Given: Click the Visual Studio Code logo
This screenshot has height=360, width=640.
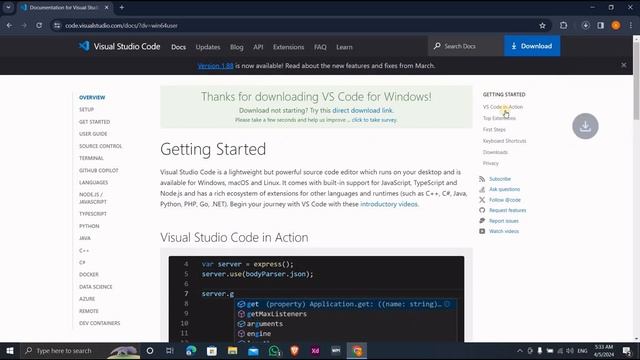Looking at the screenshot, I should click(119, 47).
